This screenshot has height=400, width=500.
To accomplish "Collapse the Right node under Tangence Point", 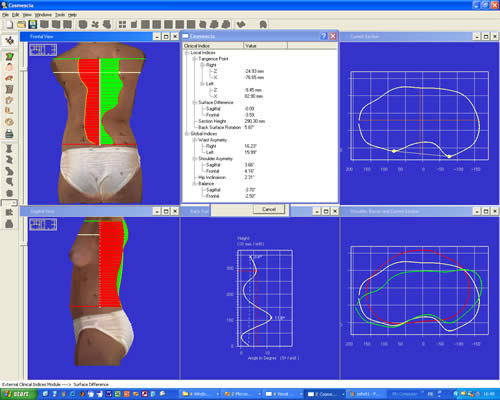I will tap(202, 65).
